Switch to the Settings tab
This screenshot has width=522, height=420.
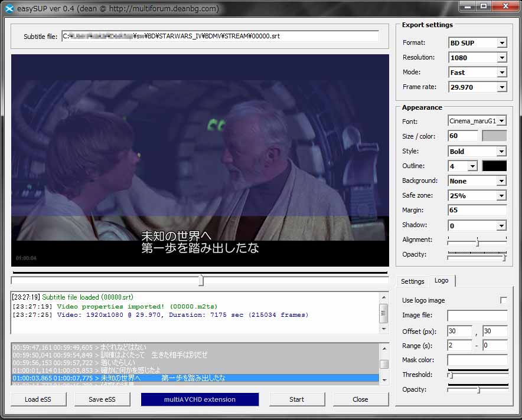point(413,281)
